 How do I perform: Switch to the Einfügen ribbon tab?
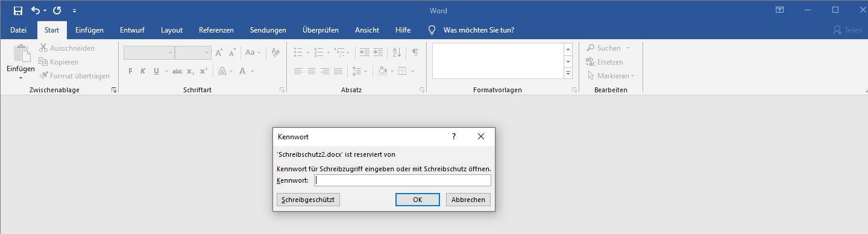[x=89, y=30]
